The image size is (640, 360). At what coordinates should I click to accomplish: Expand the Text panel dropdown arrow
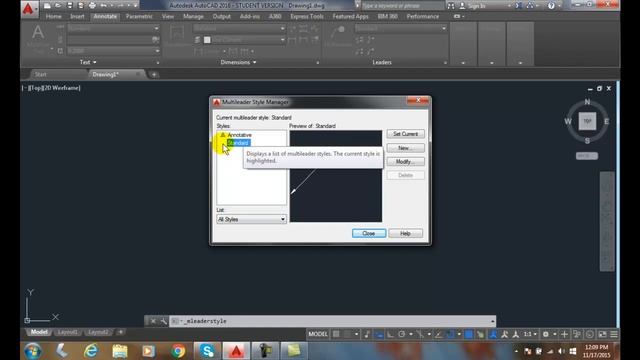pos(95,62)
